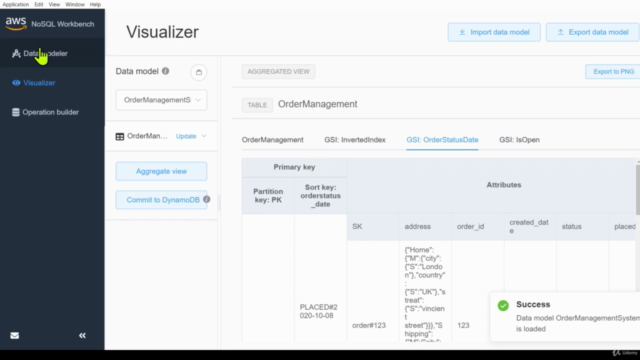The width and height of the screenshot is (640, 360).
Task: Open the Window menu
Action: point(75,4)
